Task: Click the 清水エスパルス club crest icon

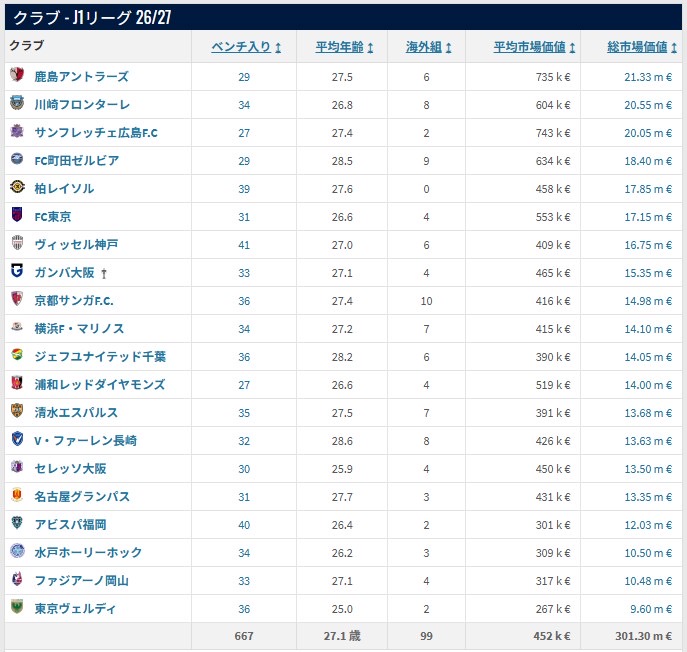Action: (x=17, y=411)
